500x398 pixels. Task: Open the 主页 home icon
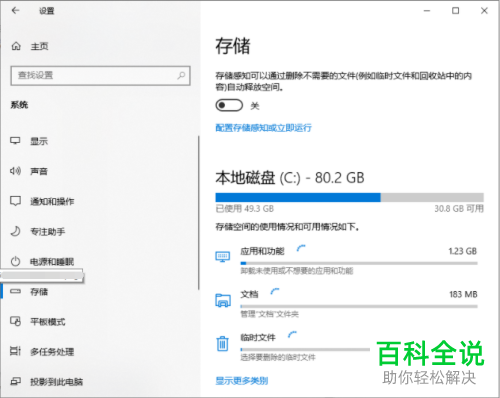[16, 46]
